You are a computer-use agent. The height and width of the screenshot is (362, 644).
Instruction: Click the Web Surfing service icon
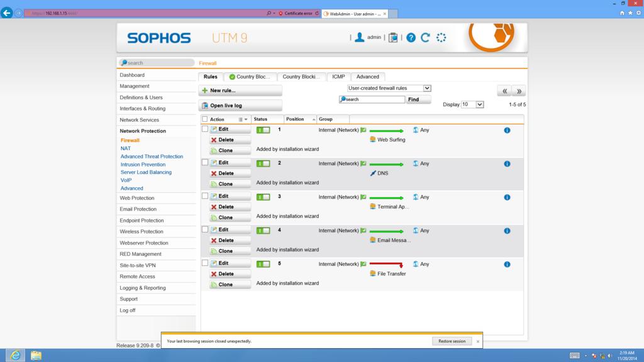coord(373,140)
